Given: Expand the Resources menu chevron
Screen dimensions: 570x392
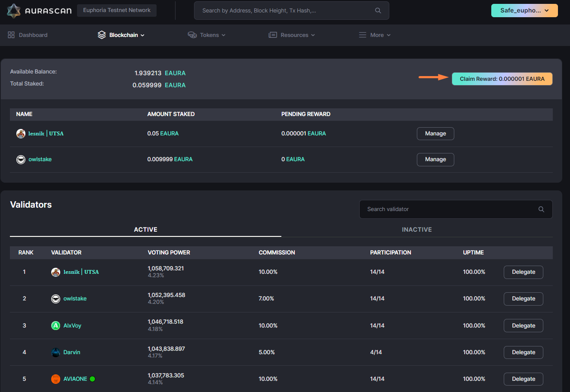Looking at the screenshot, I should [x=313, y=35].
